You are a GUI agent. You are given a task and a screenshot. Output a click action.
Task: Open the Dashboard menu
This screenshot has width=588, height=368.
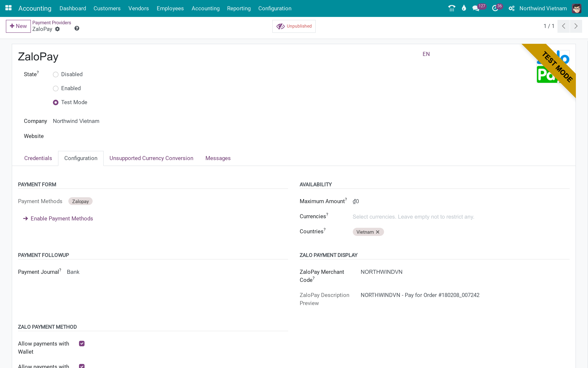[73, 8]
